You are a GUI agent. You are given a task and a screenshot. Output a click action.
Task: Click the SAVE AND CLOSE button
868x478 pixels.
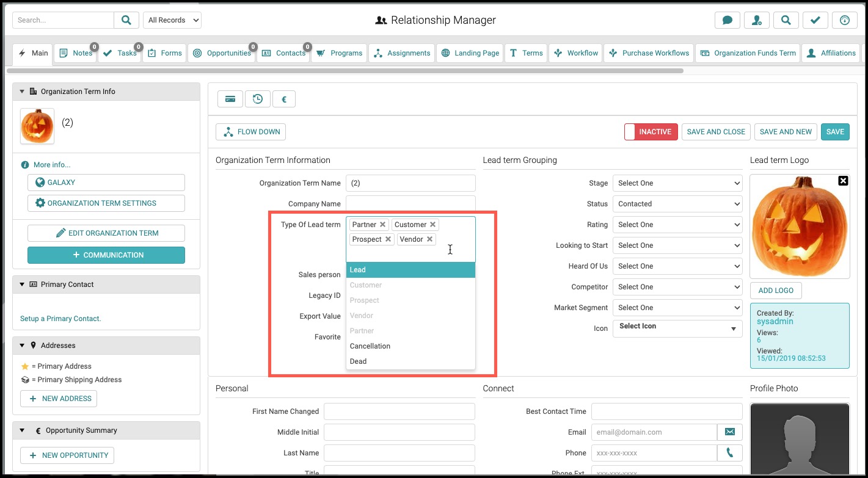pos(716,132)
